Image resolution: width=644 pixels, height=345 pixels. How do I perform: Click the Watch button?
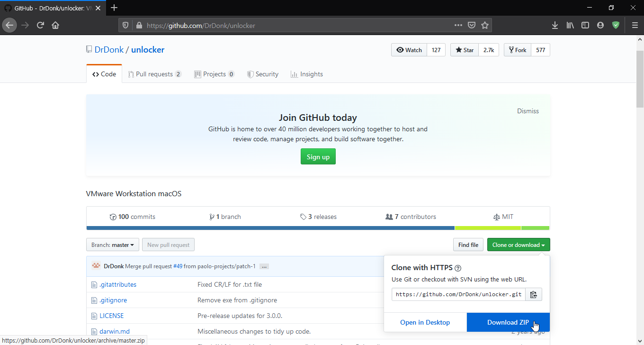(x=409, y=50)
